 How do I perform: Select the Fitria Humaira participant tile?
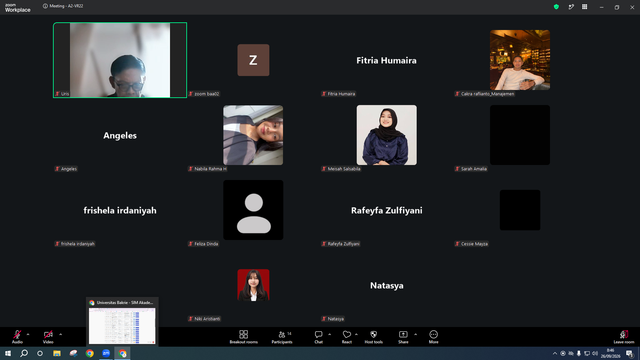(387, 60)
